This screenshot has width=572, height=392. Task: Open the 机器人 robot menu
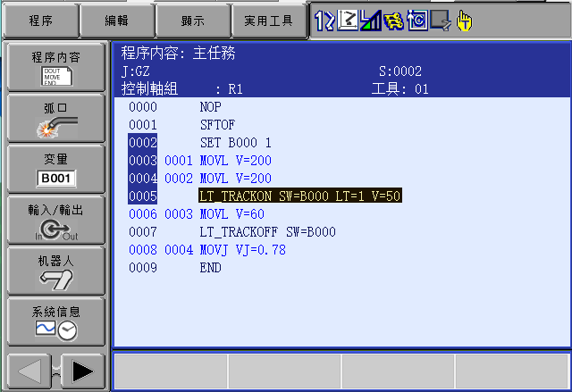pos(55,271)
